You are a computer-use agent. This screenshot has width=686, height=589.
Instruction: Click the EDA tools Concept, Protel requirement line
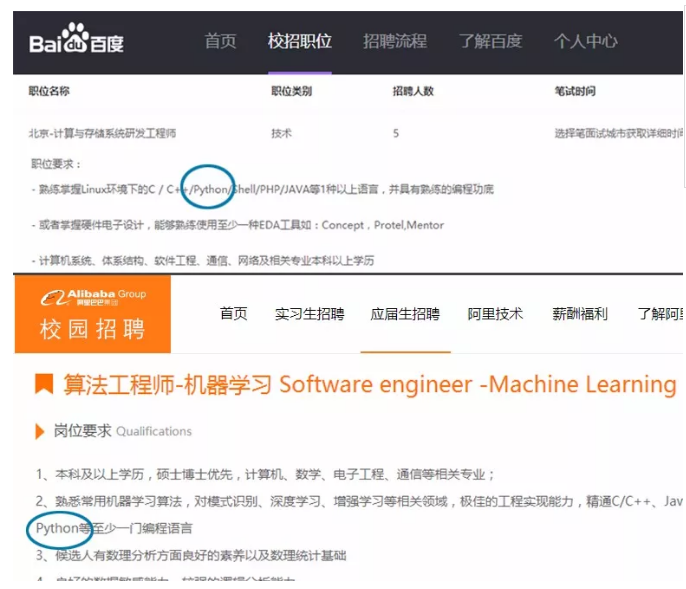(238, 225)
